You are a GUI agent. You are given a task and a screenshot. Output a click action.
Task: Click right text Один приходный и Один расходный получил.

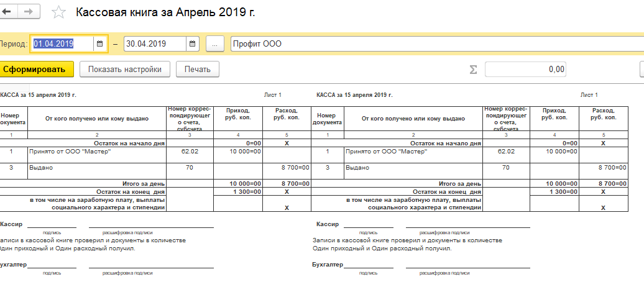pyautogui.click(x=382, y=248)
